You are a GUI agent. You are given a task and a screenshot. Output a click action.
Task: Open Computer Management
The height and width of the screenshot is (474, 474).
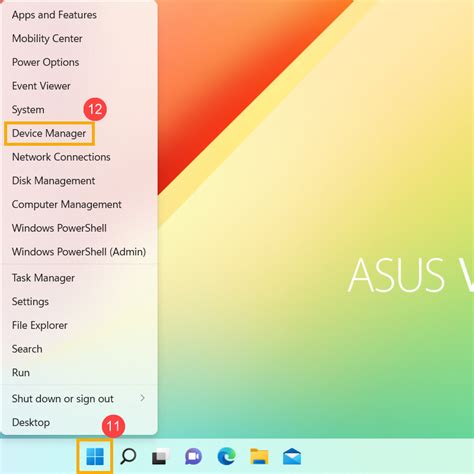[x=79, y=204]
